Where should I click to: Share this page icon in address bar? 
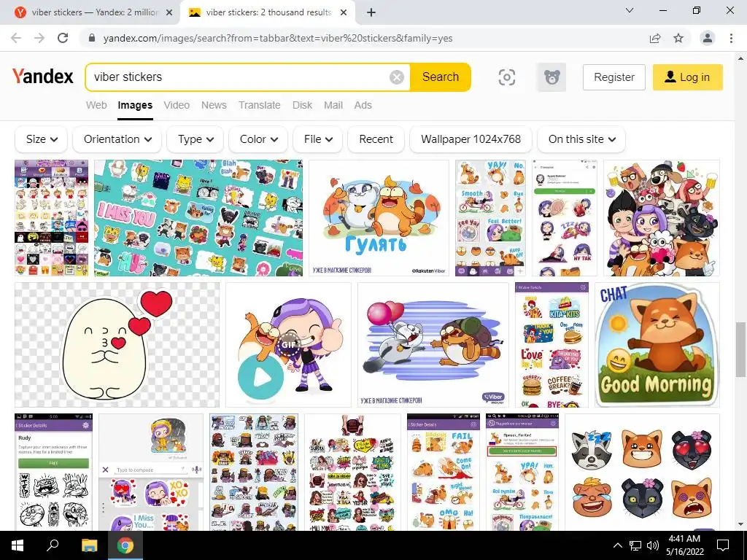(655, 38)
